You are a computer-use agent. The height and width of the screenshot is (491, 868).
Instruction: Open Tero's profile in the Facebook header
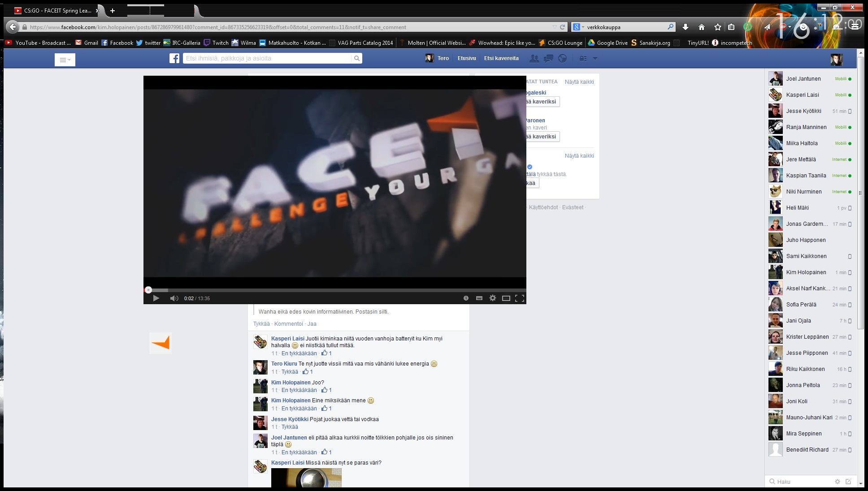click(x=437, y=58)
